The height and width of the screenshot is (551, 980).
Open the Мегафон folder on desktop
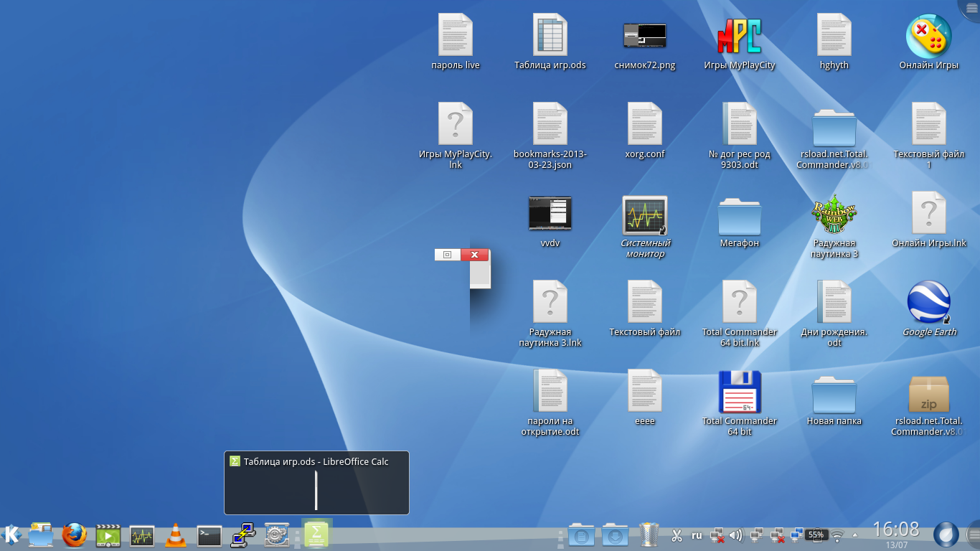pos(739,218)
